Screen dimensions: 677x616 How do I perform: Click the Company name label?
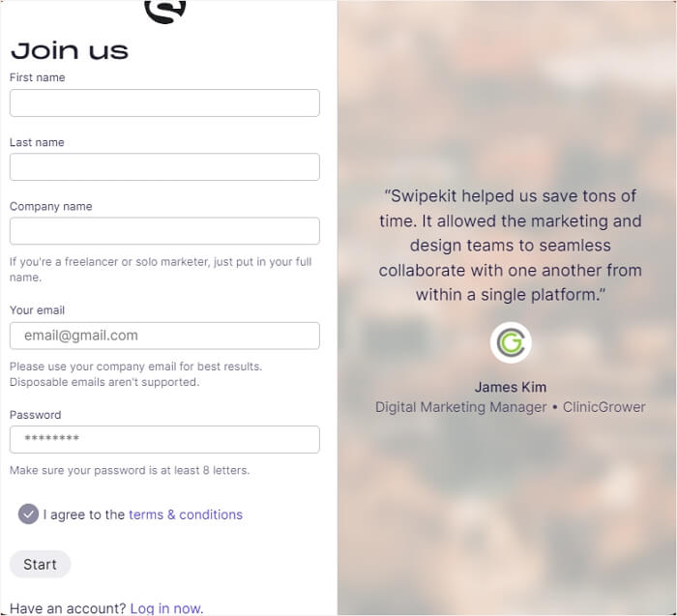coord(51,206)
